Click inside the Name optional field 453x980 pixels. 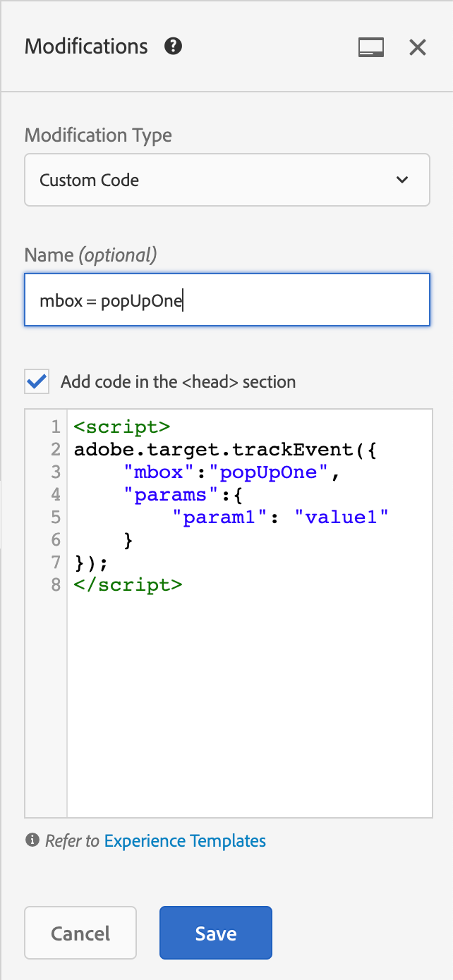coord(227,300)
